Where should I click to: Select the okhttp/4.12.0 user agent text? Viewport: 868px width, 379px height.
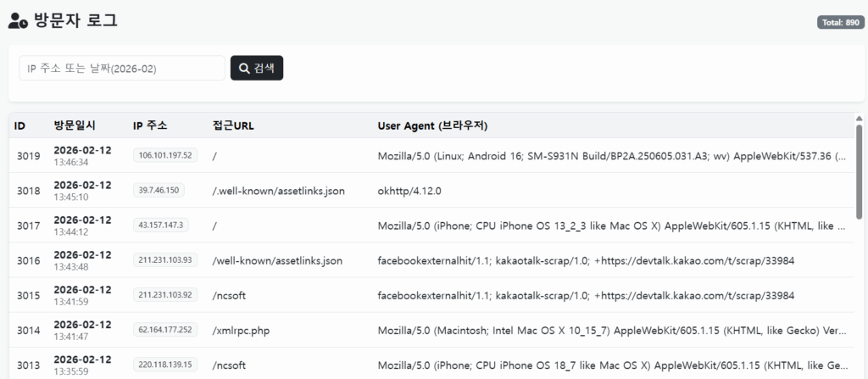409,191
